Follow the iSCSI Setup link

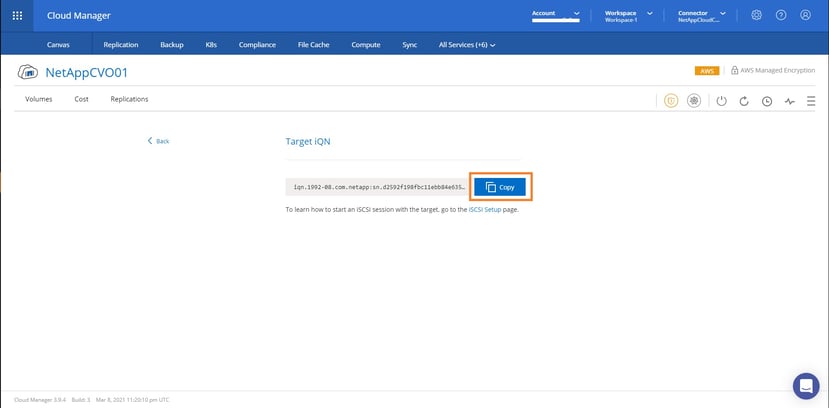[x=485, y=210]
